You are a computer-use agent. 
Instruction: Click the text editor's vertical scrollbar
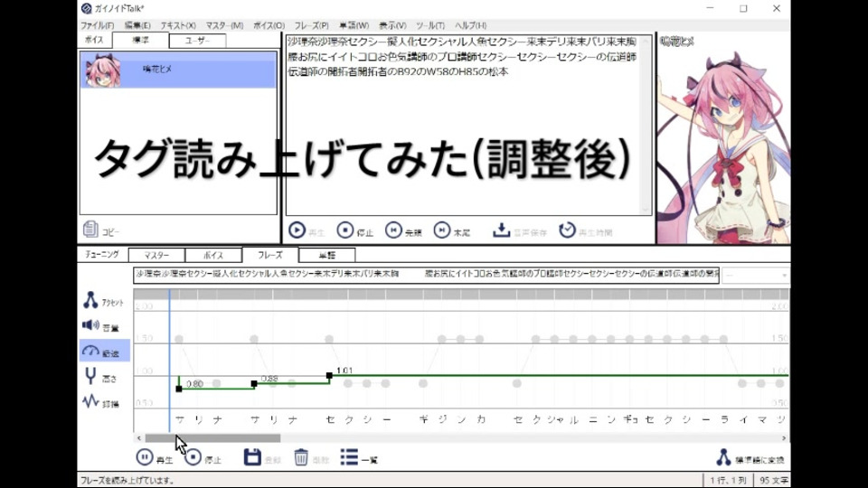[x=646, y=125]
